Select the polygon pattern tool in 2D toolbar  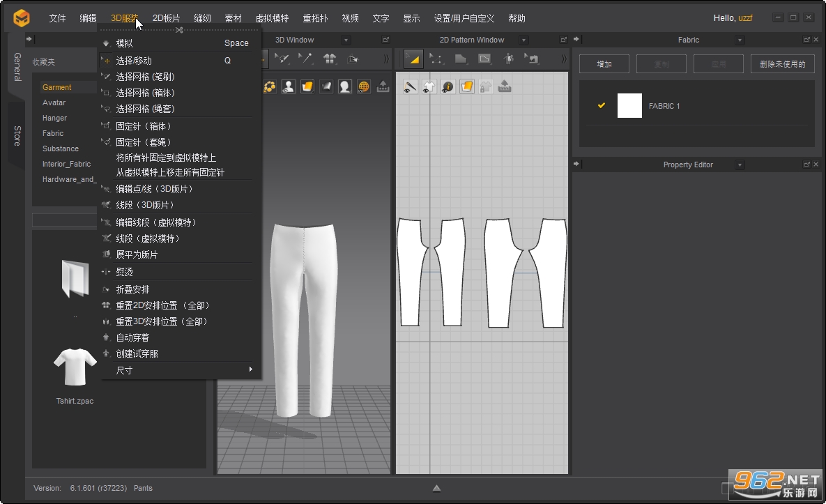[x=461, y=59]
